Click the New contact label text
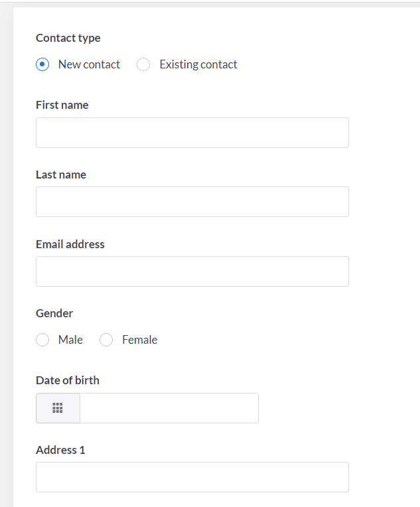420x507 pixels. pos(89,64)
